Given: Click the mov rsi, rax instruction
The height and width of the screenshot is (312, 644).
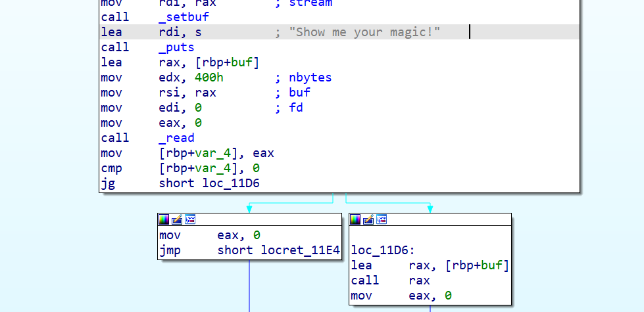Looking at the screenshot, I should point(159,93).
